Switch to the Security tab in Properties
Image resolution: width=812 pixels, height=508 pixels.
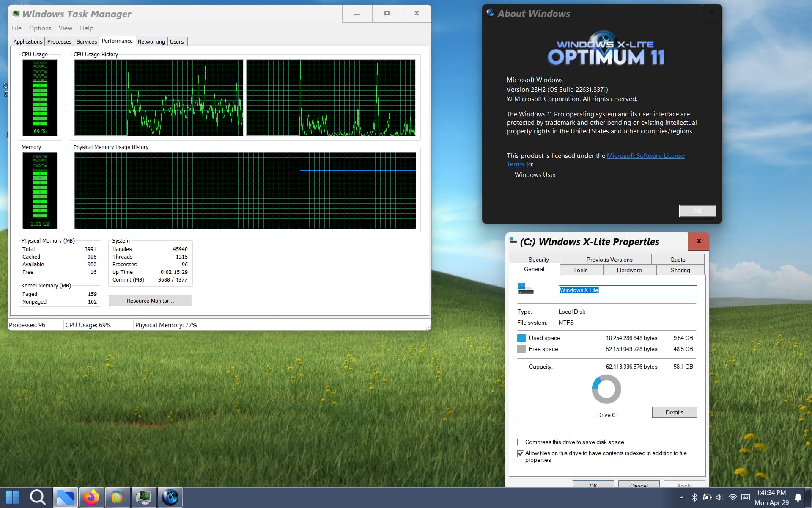[539, 260]
